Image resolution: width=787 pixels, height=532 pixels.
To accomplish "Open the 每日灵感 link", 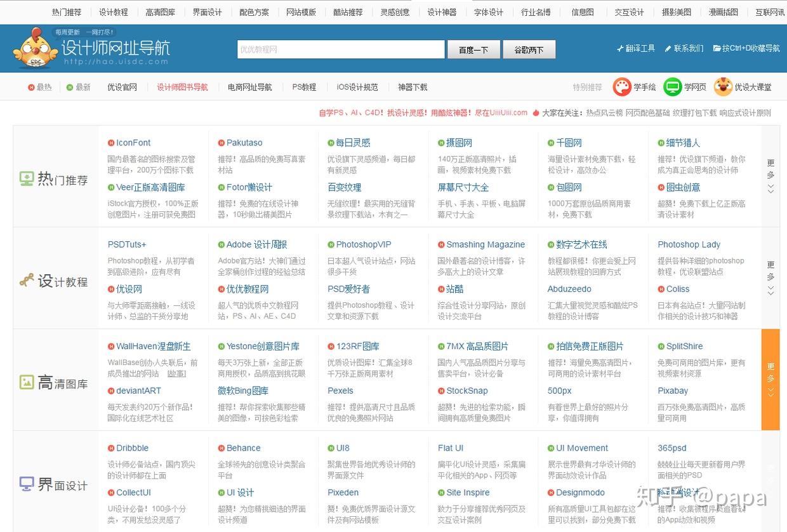I will click(x=354, y=143).
